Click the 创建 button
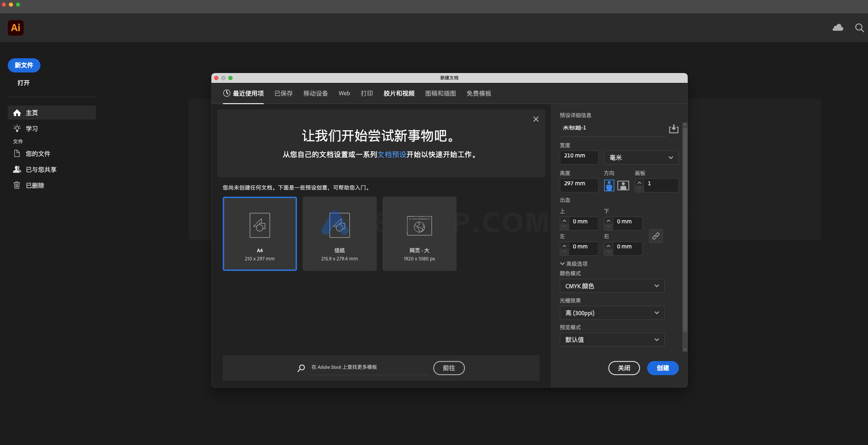The width and height of the screenshot is (868, 445). (663, 368)
